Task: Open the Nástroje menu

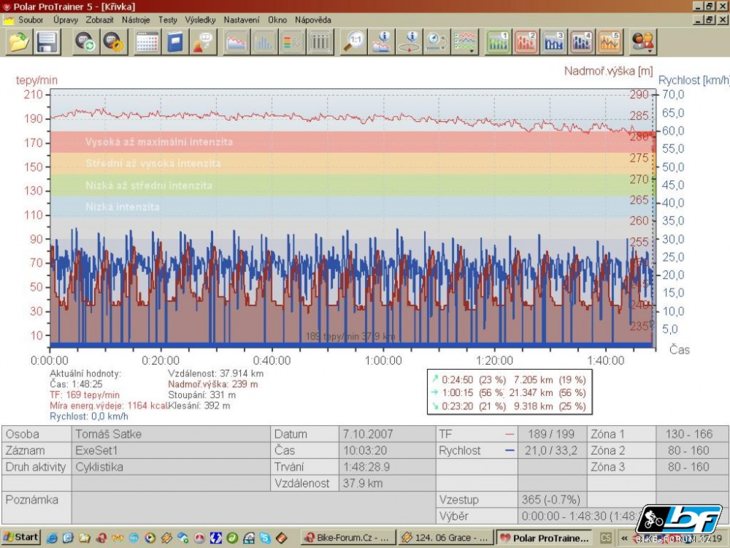Action: point(135,20)
